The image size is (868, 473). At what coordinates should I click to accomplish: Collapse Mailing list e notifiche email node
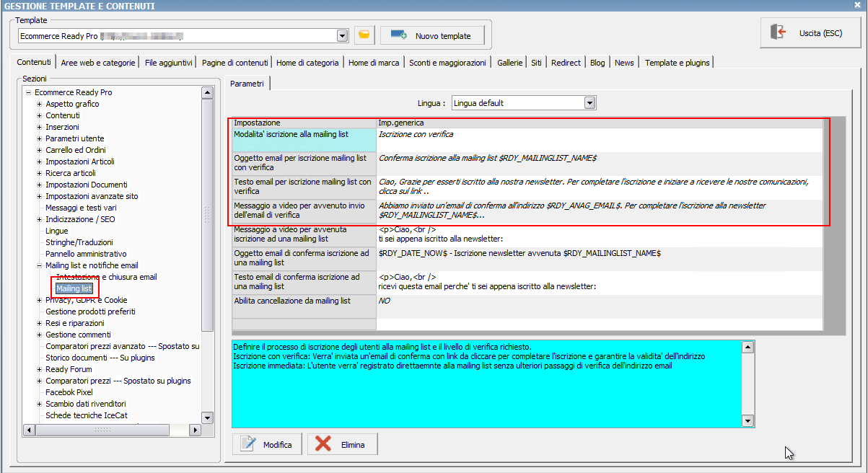(40, 265)
